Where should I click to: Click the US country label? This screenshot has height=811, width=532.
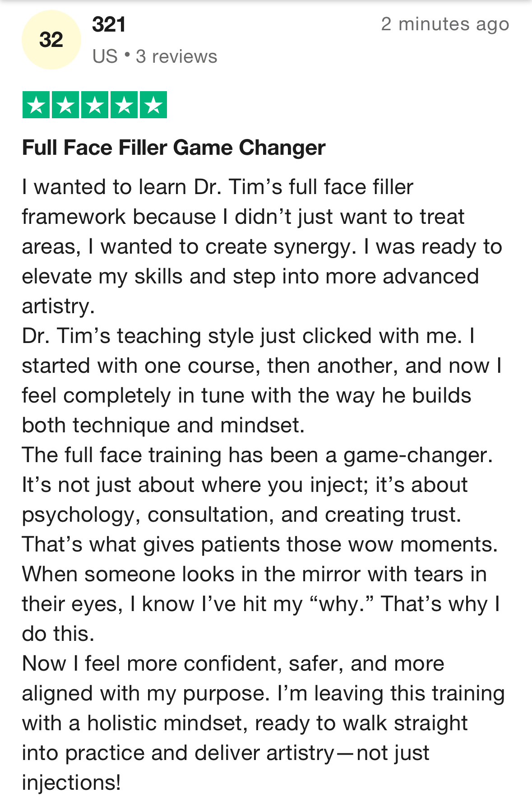point(105,57)
